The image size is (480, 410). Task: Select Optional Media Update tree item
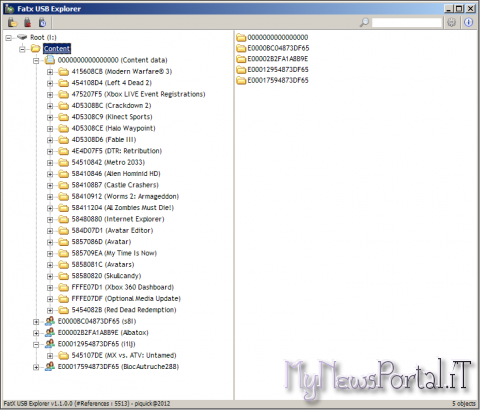click(x=126, y=298)
